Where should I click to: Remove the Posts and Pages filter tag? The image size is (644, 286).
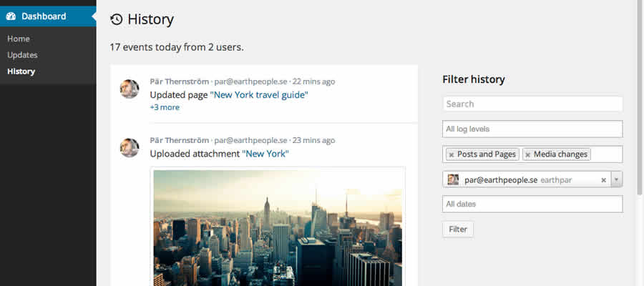(451, 154)
